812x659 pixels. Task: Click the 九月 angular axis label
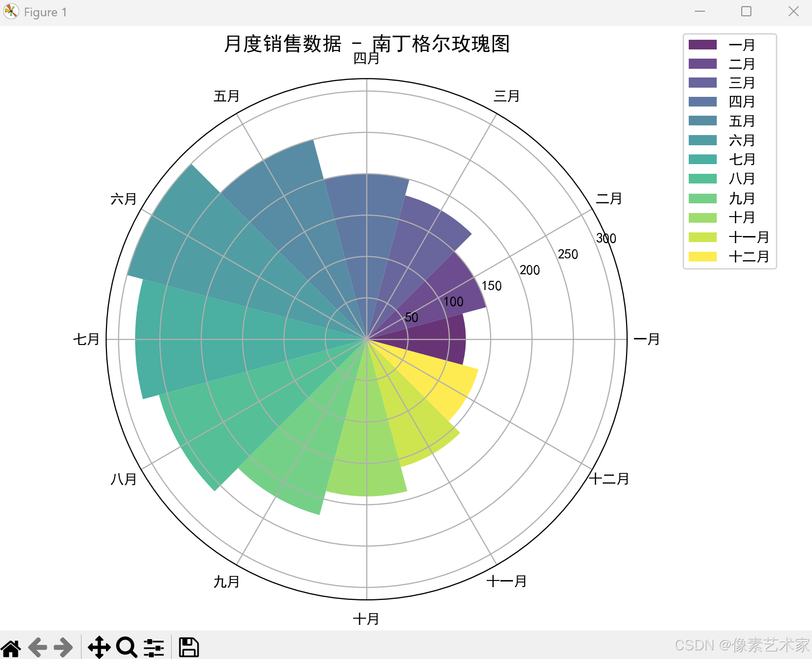[226, 582]
